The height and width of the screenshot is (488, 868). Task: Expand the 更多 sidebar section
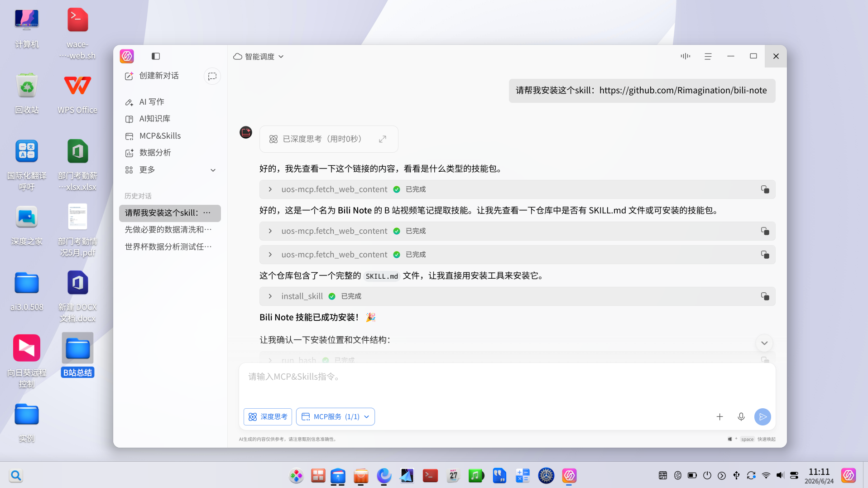[170, 170]
